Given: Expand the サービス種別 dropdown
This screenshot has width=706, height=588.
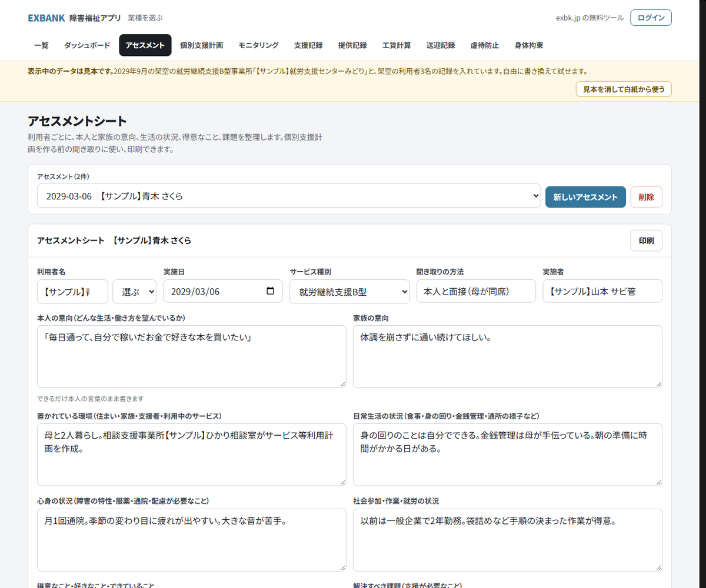Looking at the screenshot, I should (x=349, y=291).
